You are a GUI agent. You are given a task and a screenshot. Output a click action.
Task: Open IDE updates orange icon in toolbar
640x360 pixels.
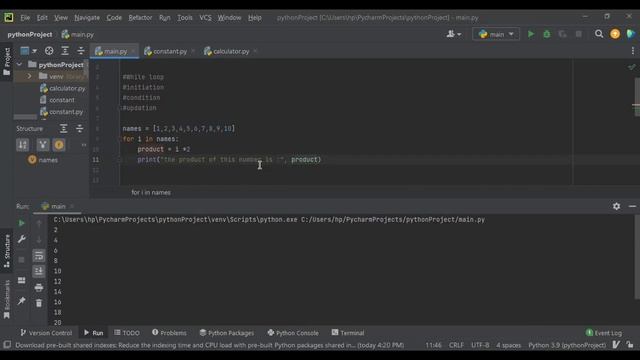click(615, 34)
